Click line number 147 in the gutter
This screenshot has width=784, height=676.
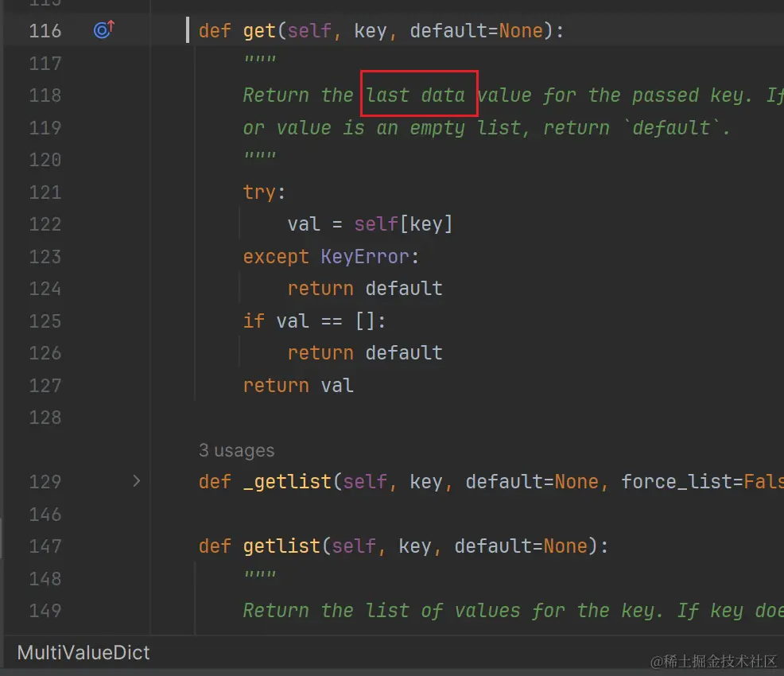click(x=45, y=546)
